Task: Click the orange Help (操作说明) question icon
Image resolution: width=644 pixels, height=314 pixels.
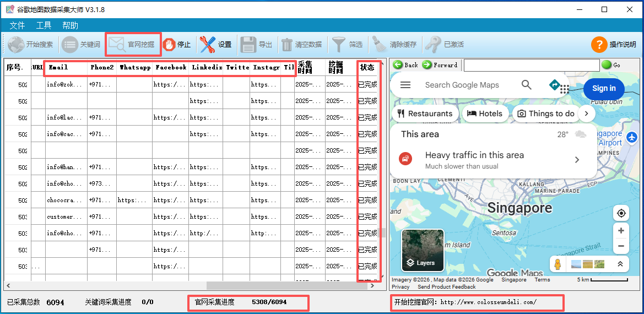Action: 599,45
